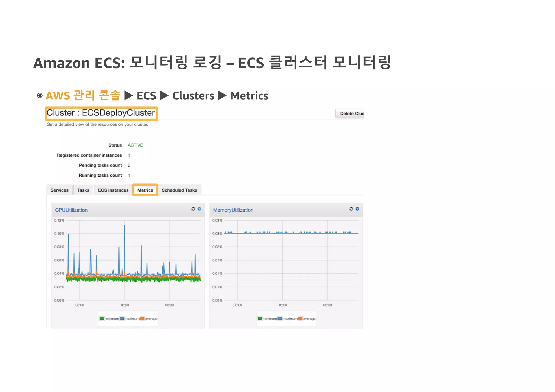
Task: Switch to the Services tab
Action: [60, 190]
